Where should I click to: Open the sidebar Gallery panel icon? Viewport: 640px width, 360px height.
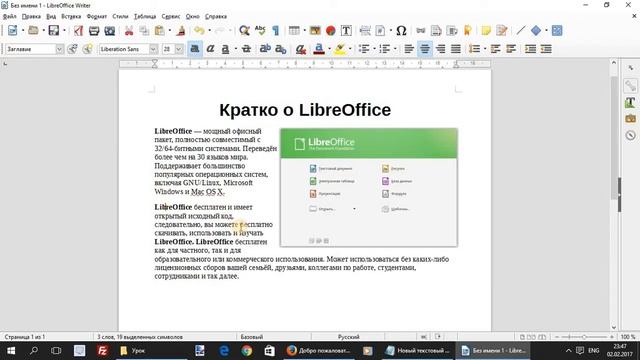click(630, 119)
